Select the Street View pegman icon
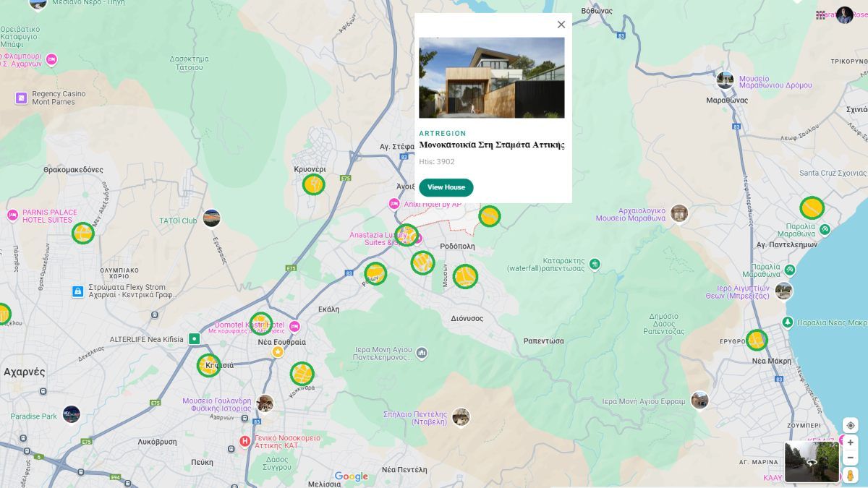This screenshot has height=488, width=868. click(850, 475)
